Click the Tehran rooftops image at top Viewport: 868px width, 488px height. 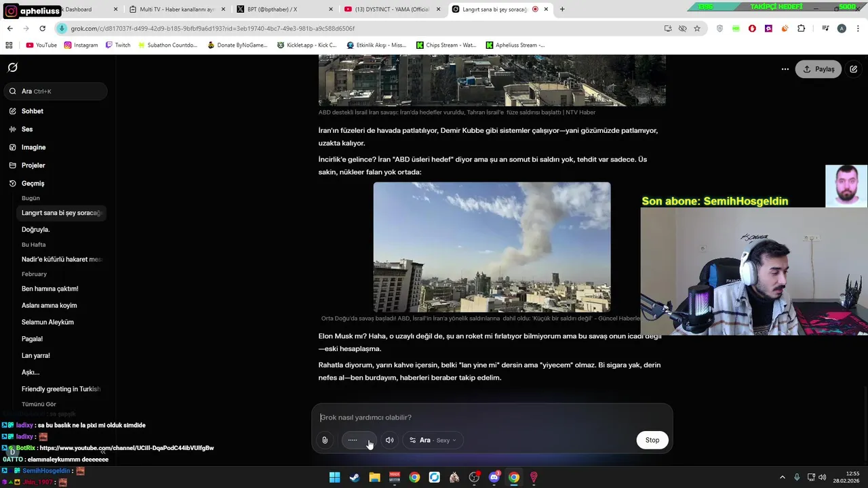point(492,80)
